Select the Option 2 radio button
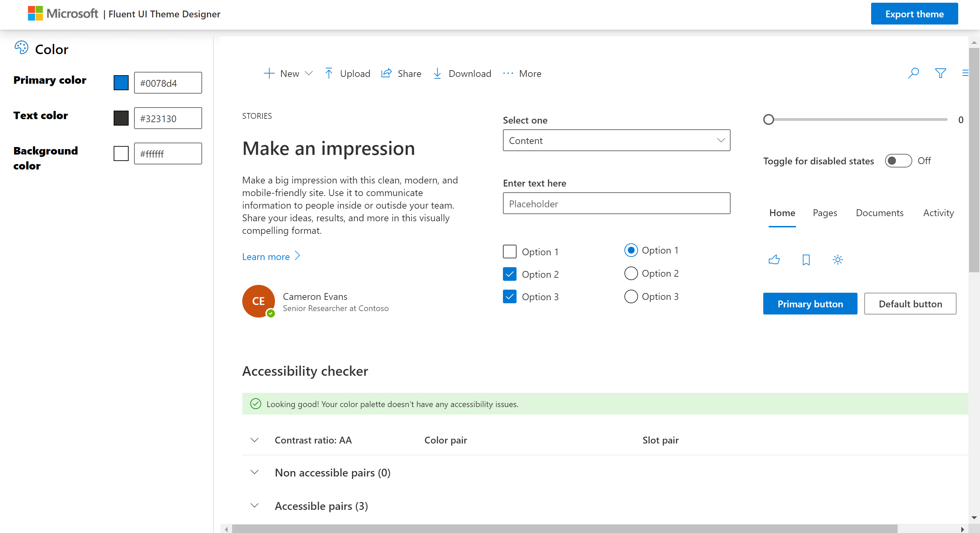 (631, 273)
